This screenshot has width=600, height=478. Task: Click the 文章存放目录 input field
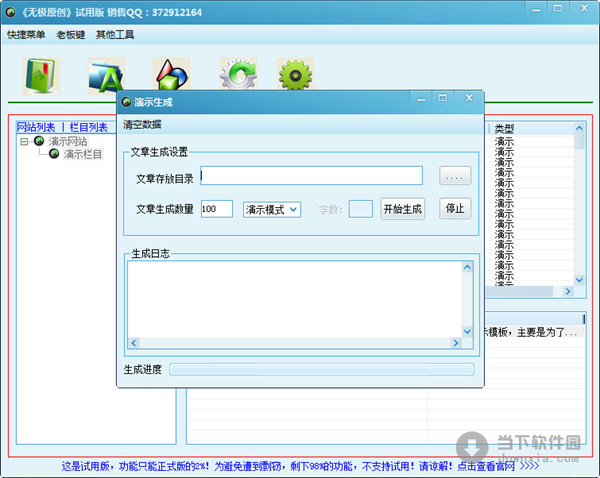(311, 176)
